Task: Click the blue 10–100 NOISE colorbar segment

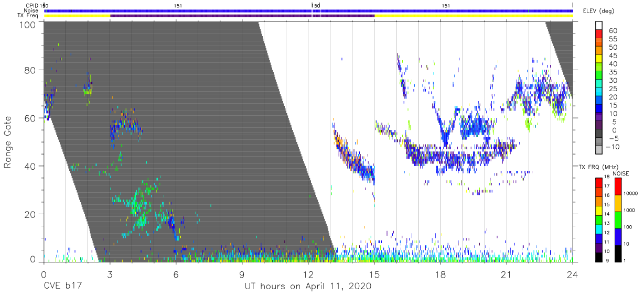Action: (617, 237)
